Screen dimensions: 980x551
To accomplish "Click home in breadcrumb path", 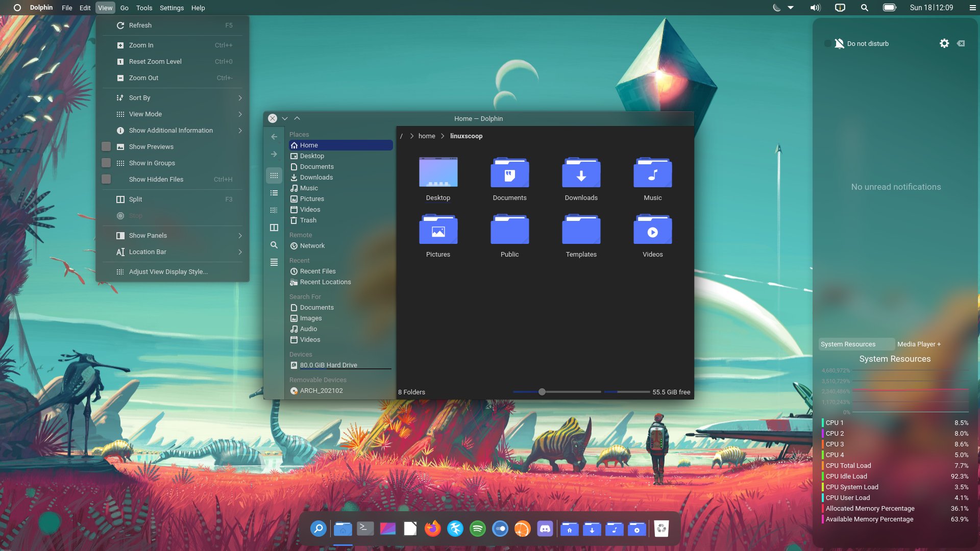I will (427, 136).
